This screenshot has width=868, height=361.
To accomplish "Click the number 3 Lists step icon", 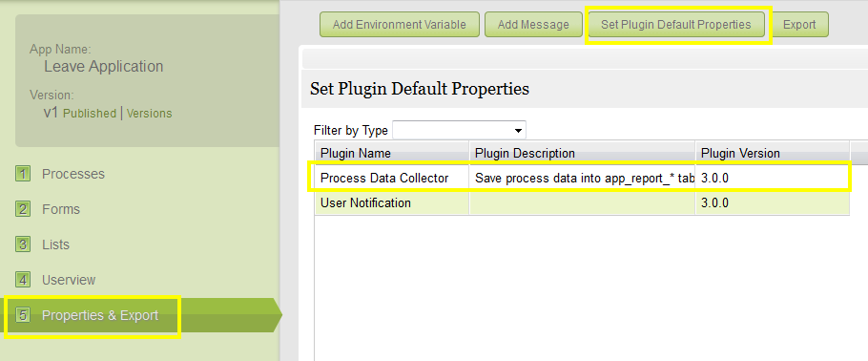I will [x=23, y=244].
